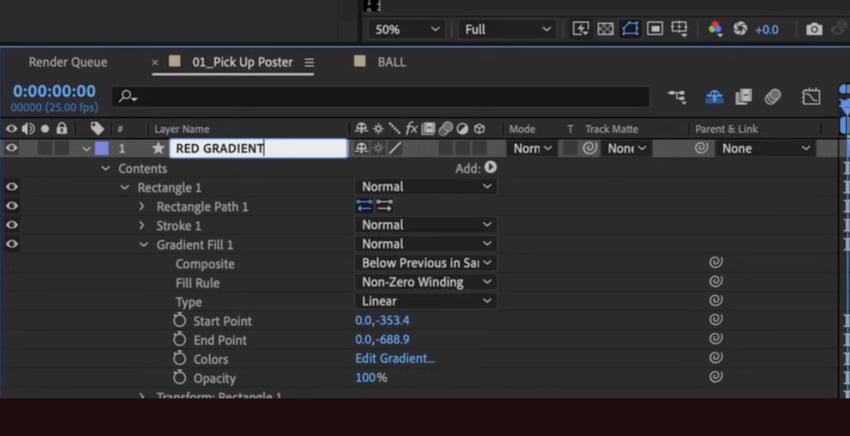Screen dimensions: 850x436
Task: Click the Opacity property pick whip
Action: pos(716,377)
